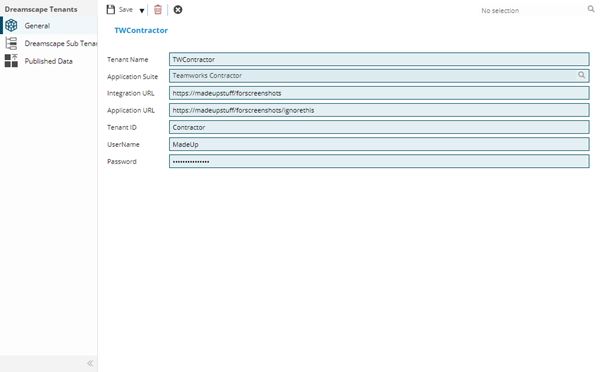The height and width of the screenshot is (372, 600).
Task: Click the red trash delete icon
Action: click(x=158, y=10)
